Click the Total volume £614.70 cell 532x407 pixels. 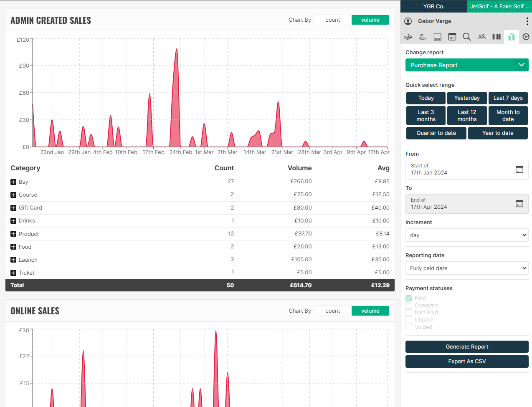(x=301, y=286)
